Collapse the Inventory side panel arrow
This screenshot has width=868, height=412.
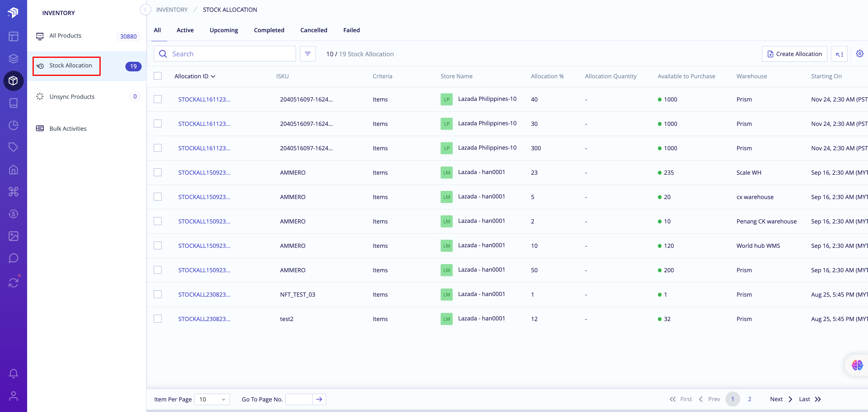pyautogui.click(x=145, y=10)
